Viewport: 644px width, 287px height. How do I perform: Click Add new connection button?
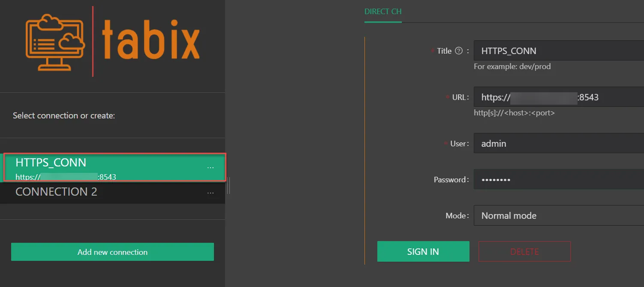tap(112, 252)
